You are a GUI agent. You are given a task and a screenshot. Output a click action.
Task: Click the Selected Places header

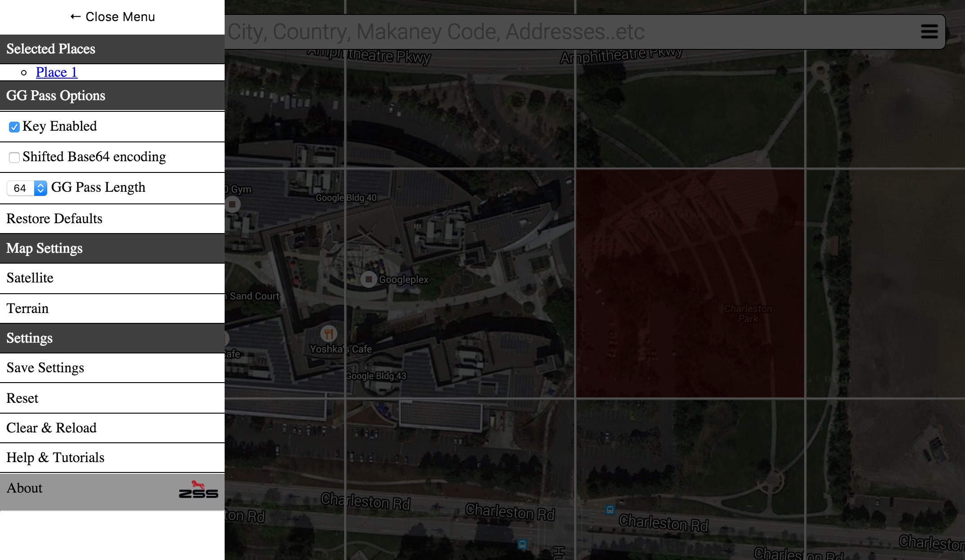pos(112,49)
